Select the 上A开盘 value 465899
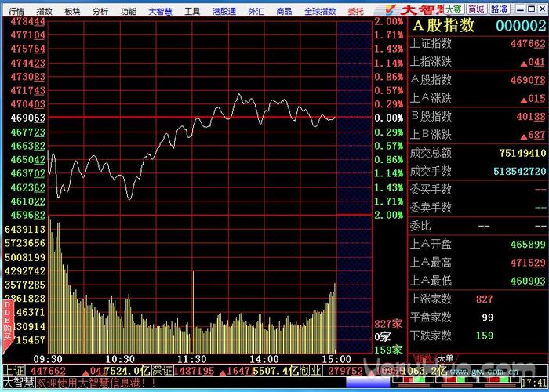549x392 pixels. [528, 245]
